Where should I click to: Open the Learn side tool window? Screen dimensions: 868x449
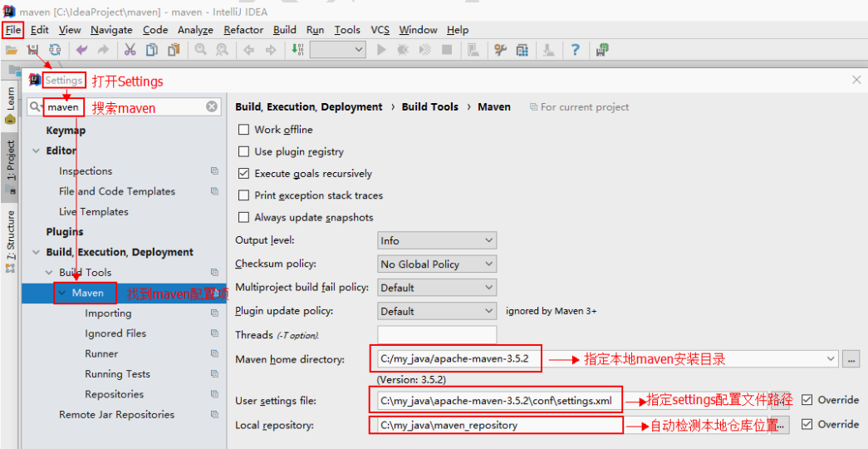[11, 106]
